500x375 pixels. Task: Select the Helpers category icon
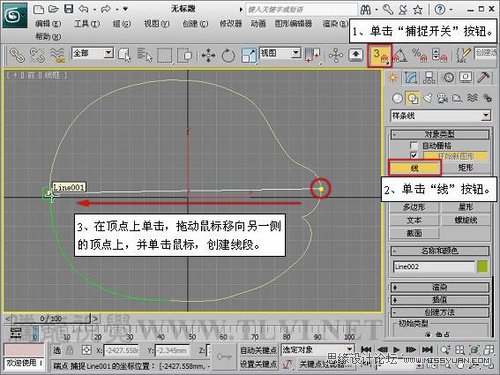[x=457, y=98]
